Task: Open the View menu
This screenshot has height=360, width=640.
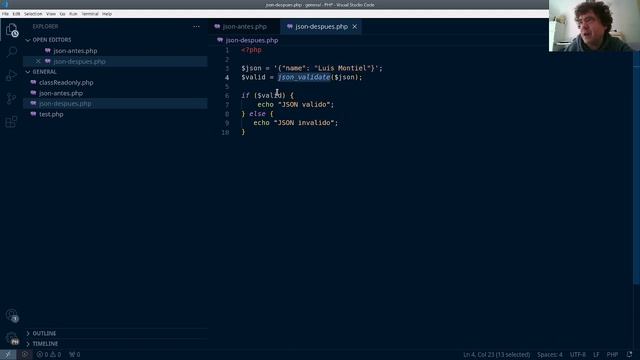Action: (x=51, y=14)
